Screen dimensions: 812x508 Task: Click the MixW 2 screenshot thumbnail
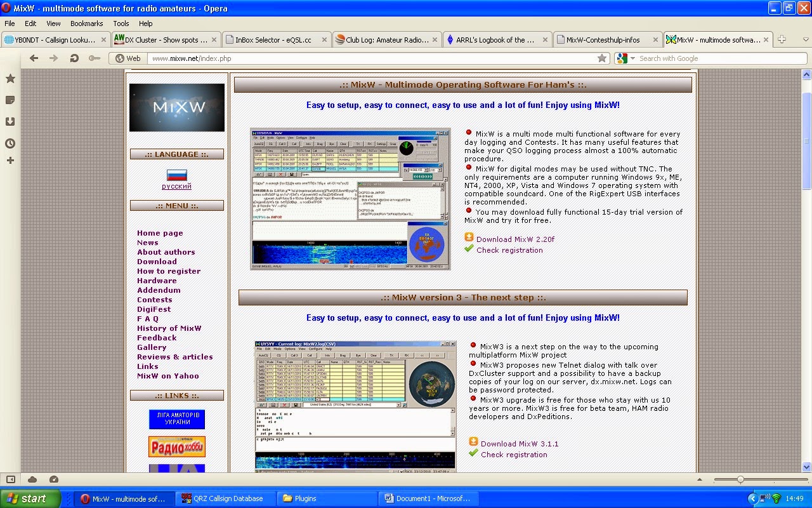pyautogui.click(x=351, y=200)
